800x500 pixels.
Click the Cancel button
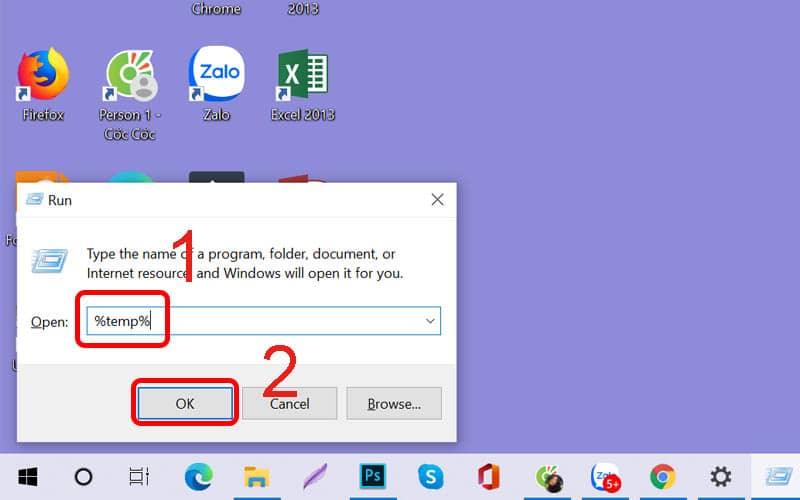[x=289, y=404]
